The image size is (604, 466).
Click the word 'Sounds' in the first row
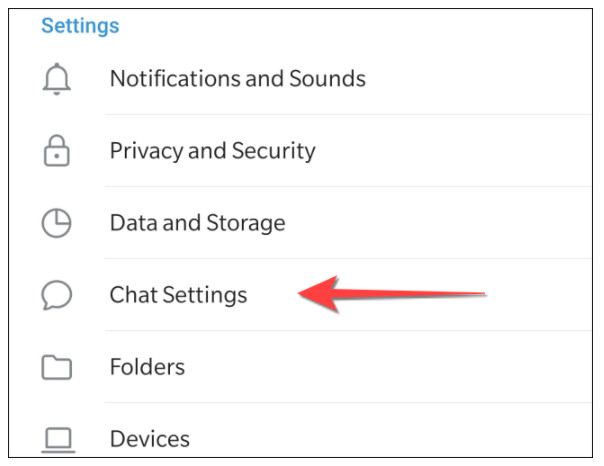click(x=327, y=78)
